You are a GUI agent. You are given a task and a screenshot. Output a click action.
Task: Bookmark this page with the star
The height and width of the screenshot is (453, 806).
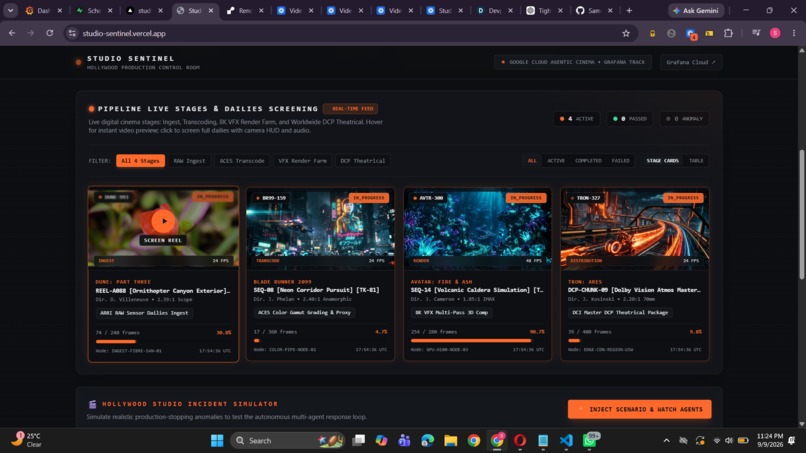(x=626, y=33)
